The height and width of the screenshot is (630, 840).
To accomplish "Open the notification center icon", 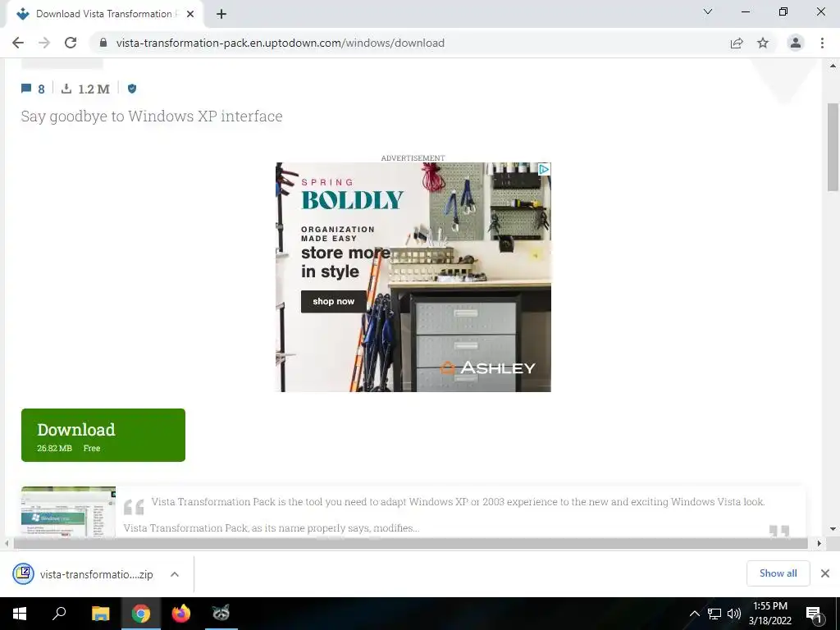I will tap(814, 614).
